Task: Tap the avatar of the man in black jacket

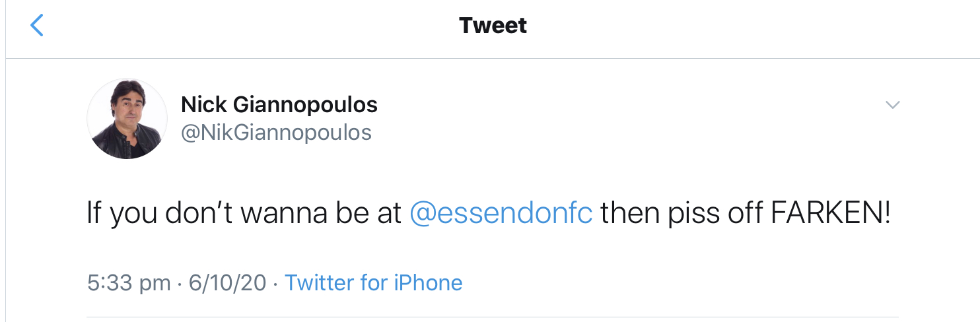Action: pyautogui.click(x=127, y=119)
